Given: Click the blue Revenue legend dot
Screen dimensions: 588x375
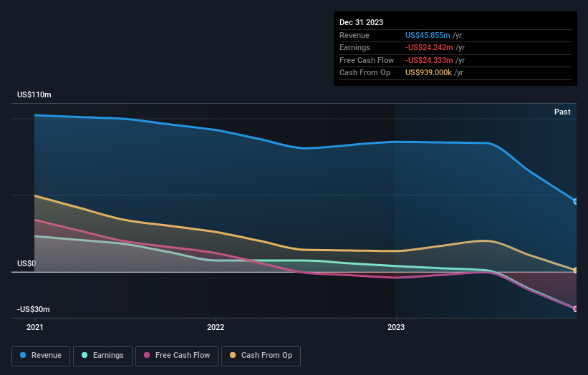Looking at the screenshot, I should [x=23, y=355].
